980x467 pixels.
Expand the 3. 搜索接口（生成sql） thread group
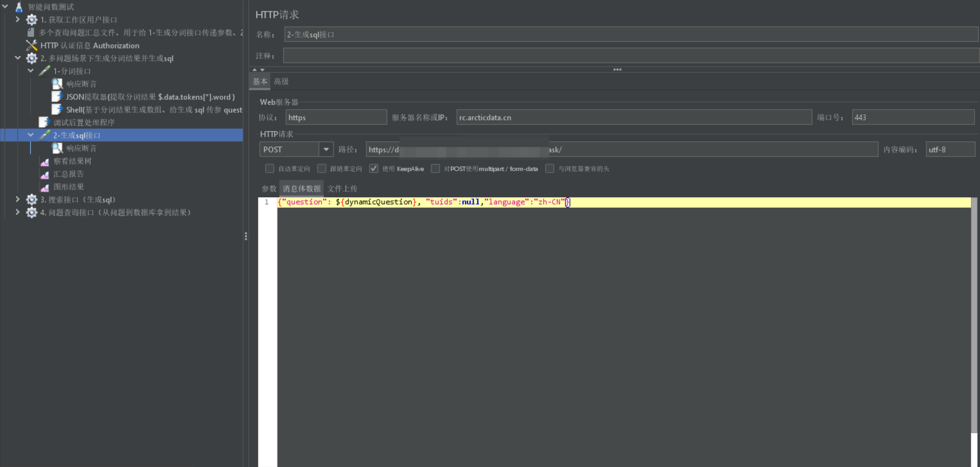(17, 199)
